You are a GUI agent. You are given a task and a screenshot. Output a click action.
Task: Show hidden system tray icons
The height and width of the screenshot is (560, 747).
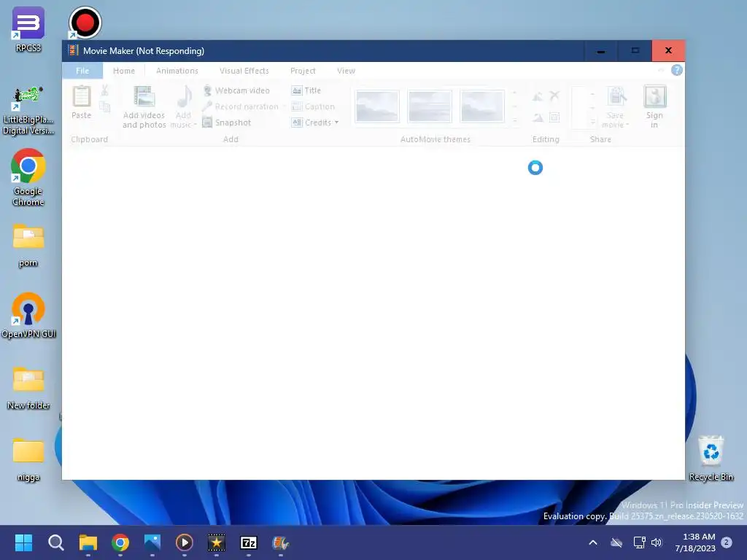[x=593, y=542]
